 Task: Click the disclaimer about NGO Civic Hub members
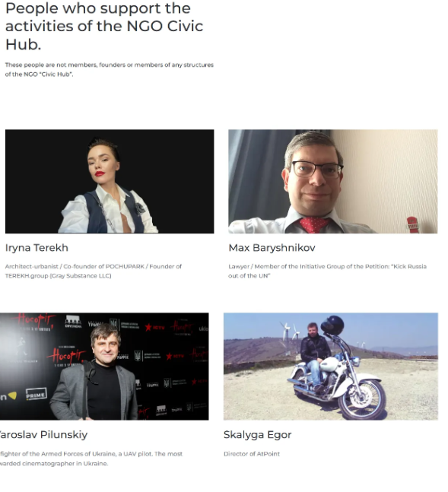110,69
